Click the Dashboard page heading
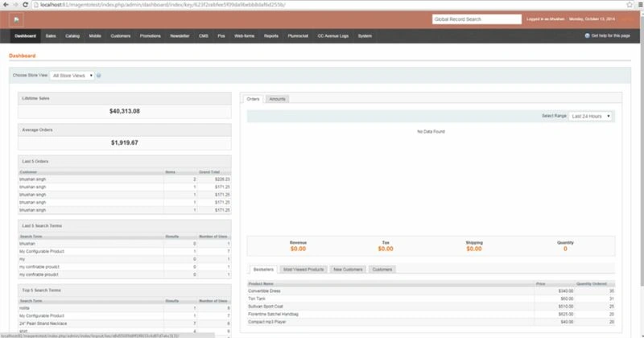The height and width of the screenshot is (338, 644). pos(23,56)
